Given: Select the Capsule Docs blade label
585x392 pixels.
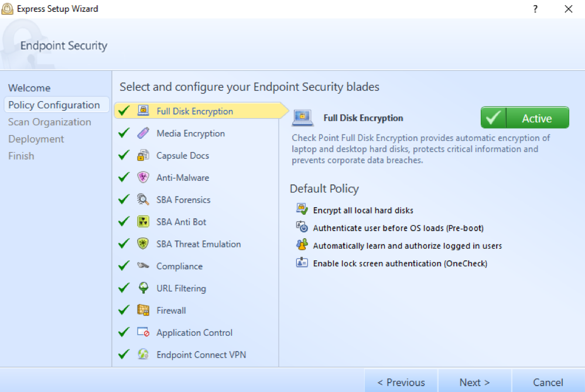Looking at the screenshot, I should (183, 156).
